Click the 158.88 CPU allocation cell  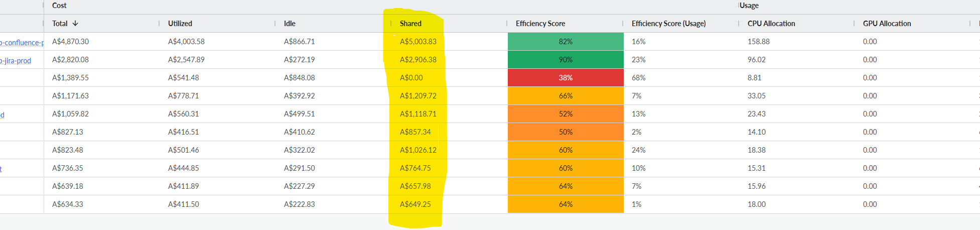[x=758, y=42]
